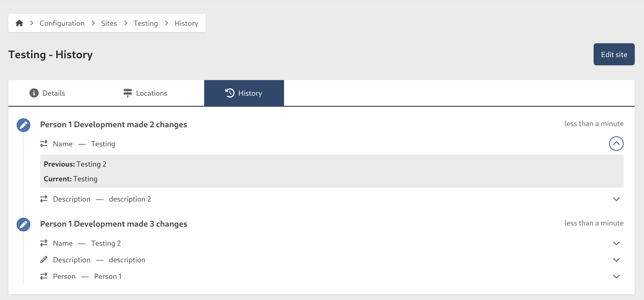644x300 pixels.
Task: Click the swap arrows icon next to Description 2
Action: [x=44, y=199]
